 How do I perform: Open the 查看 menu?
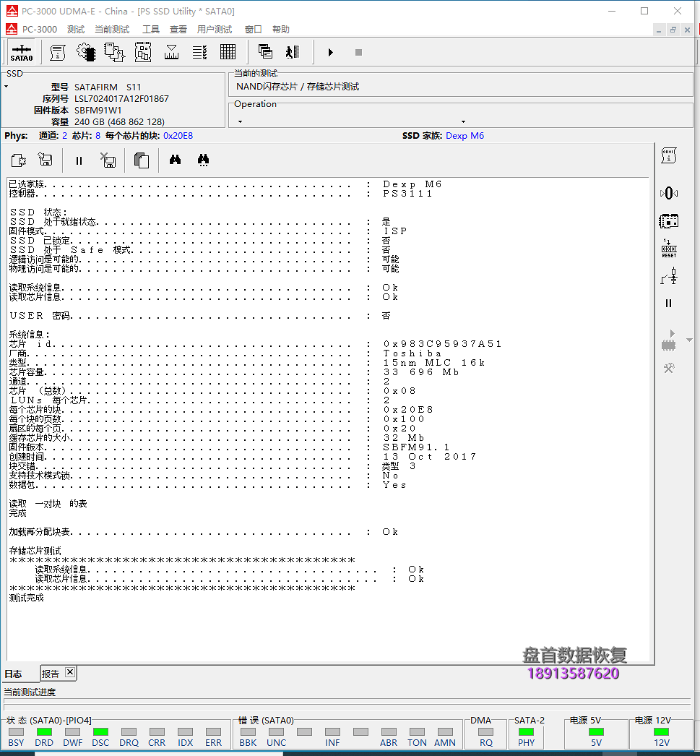coord(178,30)
